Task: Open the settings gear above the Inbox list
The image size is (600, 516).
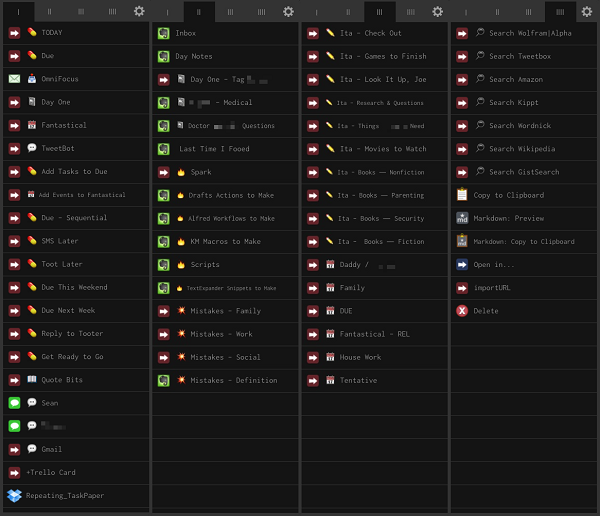Action: pyautogui.click(x=289, y=11)
